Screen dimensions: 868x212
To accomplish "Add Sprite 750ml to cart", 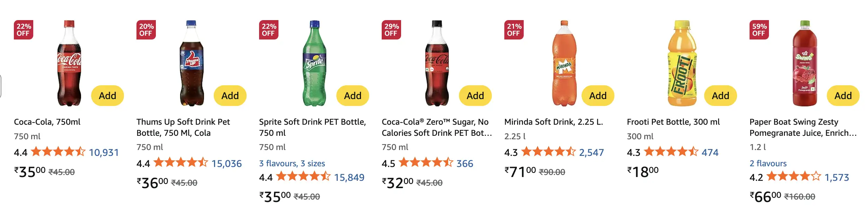I will coord(353,95).
